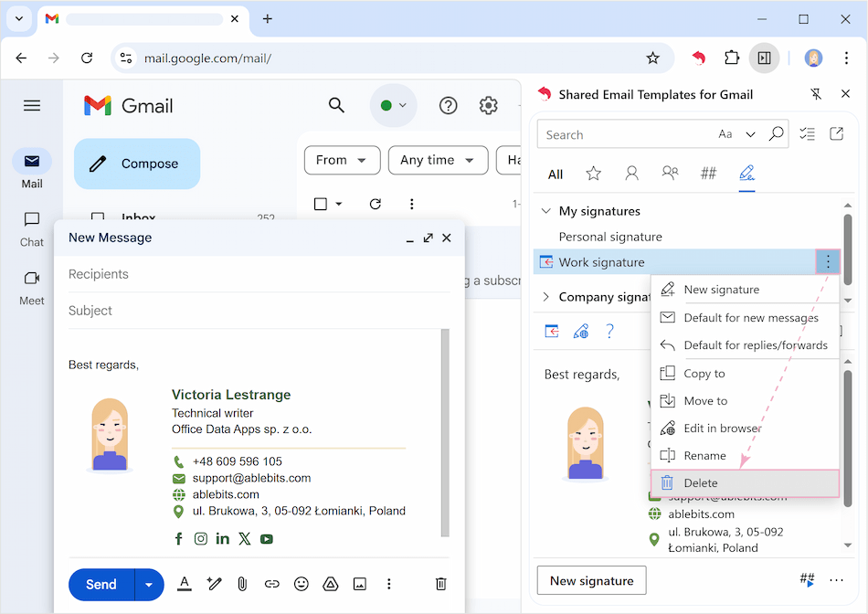Switch to signatures pen tab

(746, 174)
